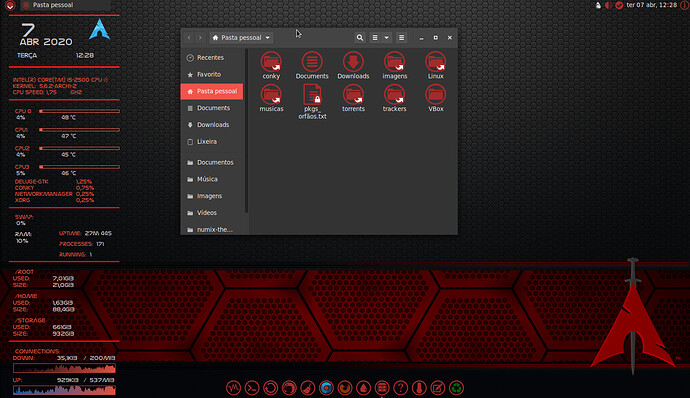Open the musicas folder

[x=271, y=98]
